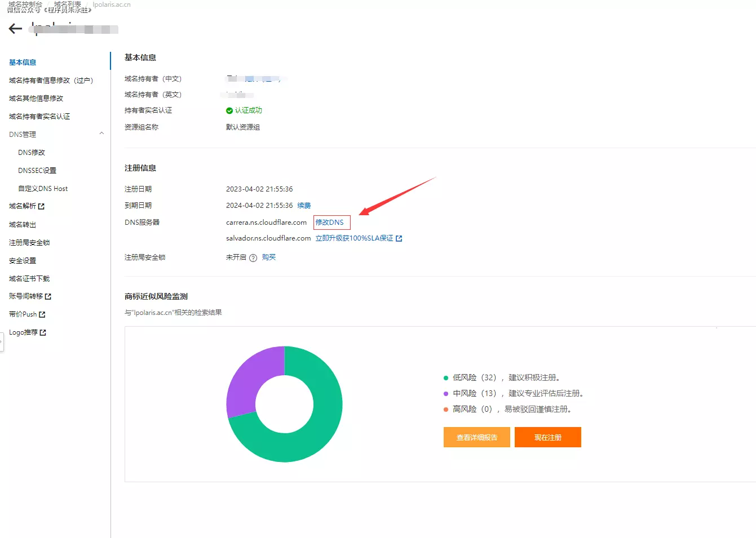This screenshot has height=538, width=756.
Task: Click the 修改DNS link
Action: [x=330, y=223]
